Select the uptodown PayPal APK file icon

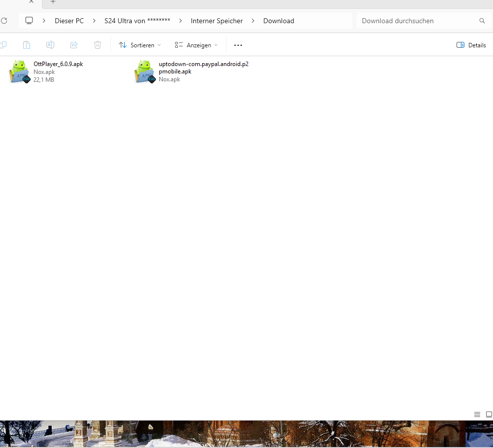tap(144, 71)
